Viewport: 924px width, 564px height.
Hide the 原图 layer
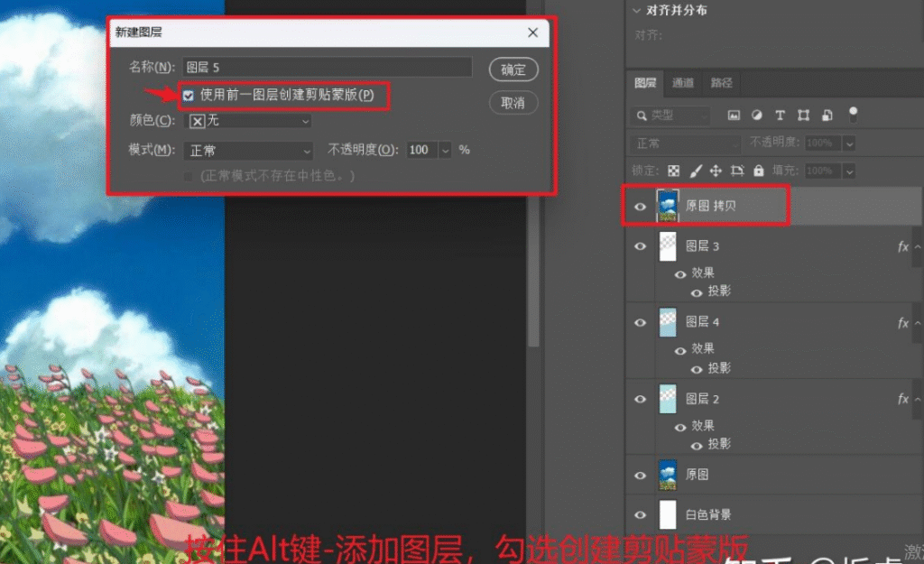tap(640, 475)
